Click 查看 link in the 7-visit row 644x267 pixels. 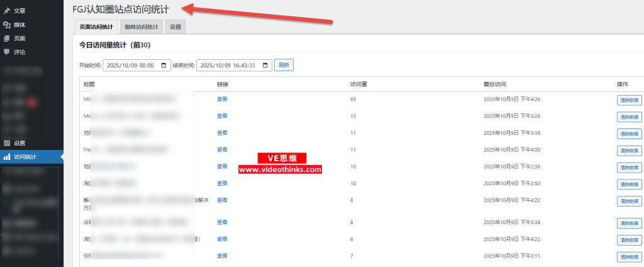(x=222, y=256)
